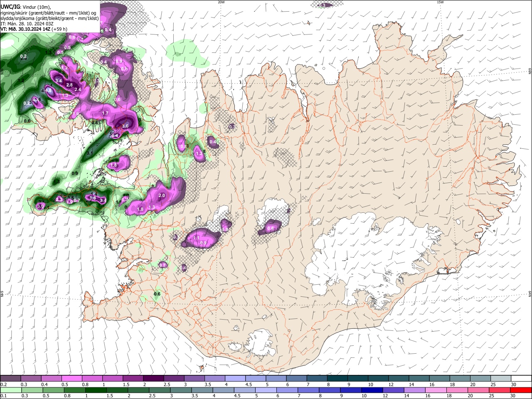532x399 pixels.
Task: Click the lilac 14 swatch in the rain scale
Action: 415,390
